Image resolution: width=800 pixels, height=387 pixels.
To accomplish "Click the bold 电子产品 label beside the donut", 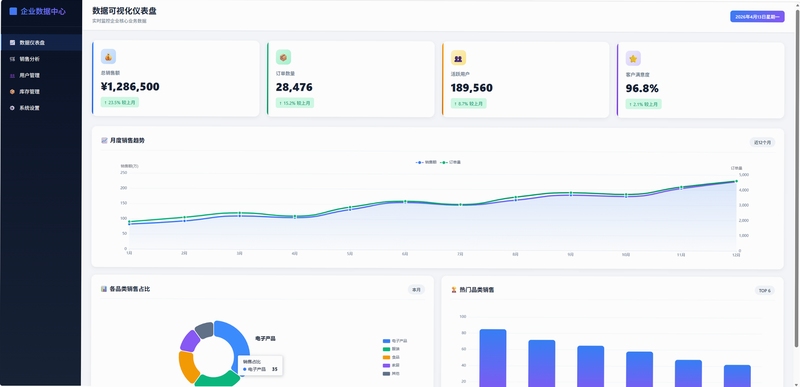I will tap(265, 339).
